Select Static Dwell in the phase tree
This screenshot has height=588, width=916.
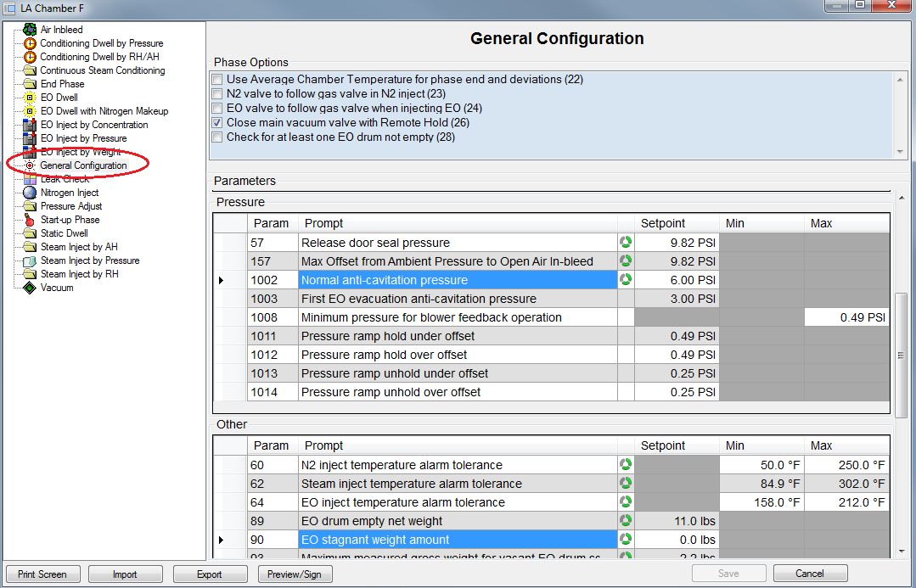pos(64,233)
